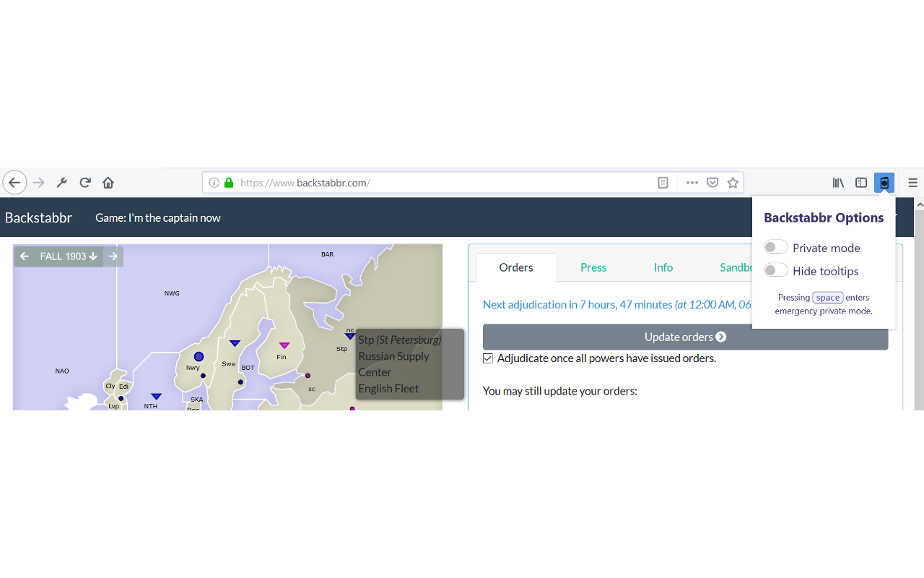Screen dimensions: 924x578
Task: Click the Backstabbr Options heading
Action: 824,217
